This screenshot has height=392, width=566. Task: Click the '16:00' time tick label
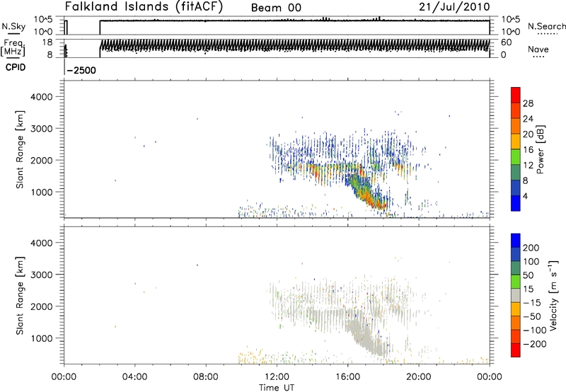pyautogui.click(x=347, y=377)
